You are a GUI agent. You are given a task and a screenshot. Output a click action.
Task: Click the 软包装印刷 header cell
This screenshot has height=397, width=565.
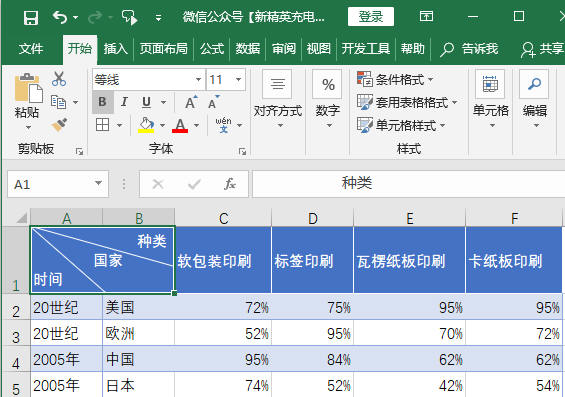pos(223,260)
